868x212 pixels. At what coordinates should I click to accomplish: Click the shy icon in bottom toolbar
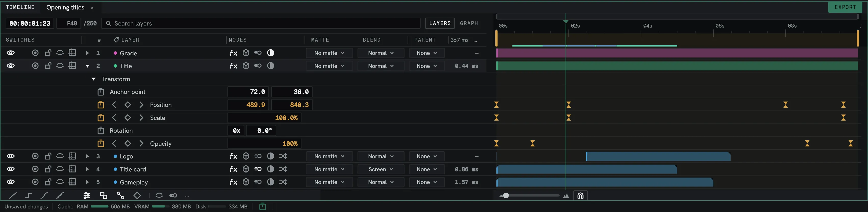159,195
